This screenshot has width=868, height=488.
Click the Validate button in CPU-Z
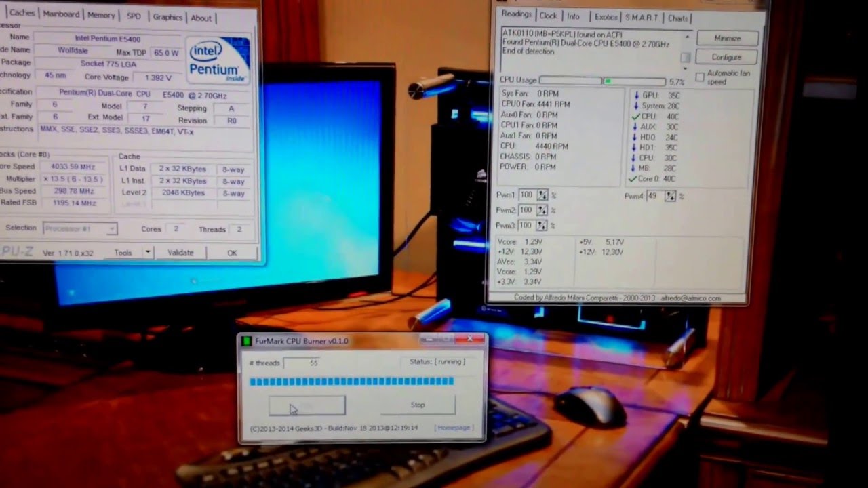[180, 252]
